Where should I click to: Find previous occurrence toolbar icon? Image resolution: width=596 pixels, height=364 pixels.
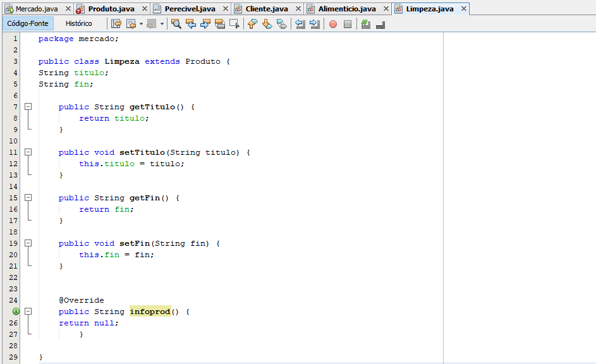[190, 24]
